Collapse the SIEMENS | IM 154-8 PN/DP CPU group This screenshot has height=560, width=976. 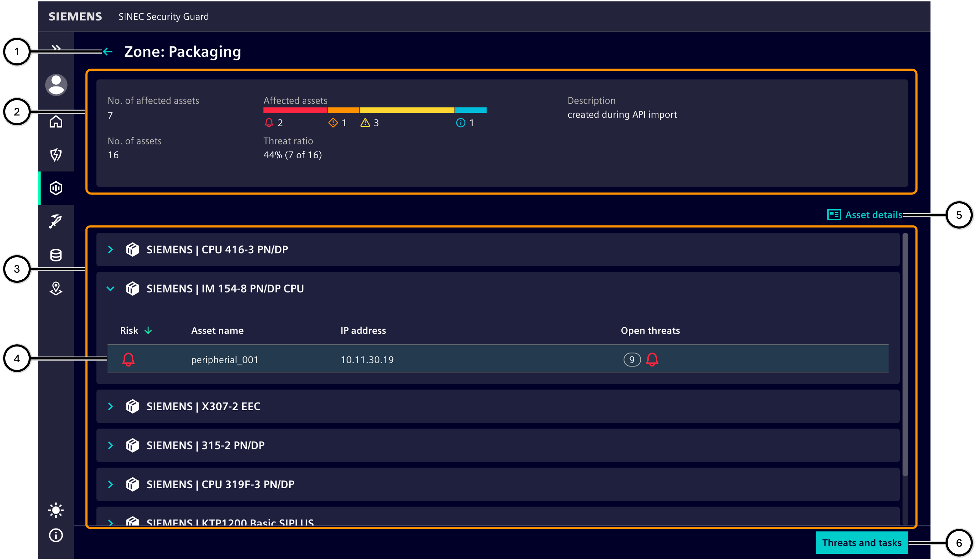[x=111, y=288]
